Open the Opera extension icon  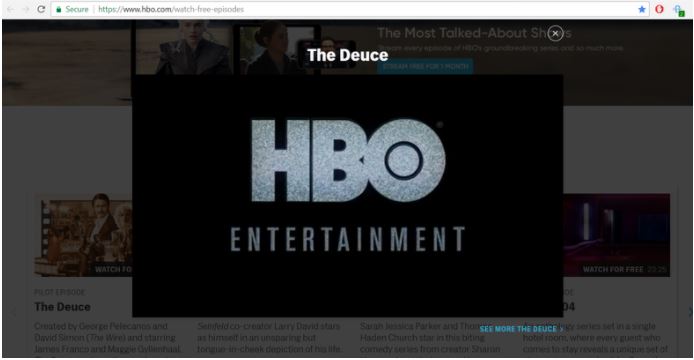(x=659, y=9)
